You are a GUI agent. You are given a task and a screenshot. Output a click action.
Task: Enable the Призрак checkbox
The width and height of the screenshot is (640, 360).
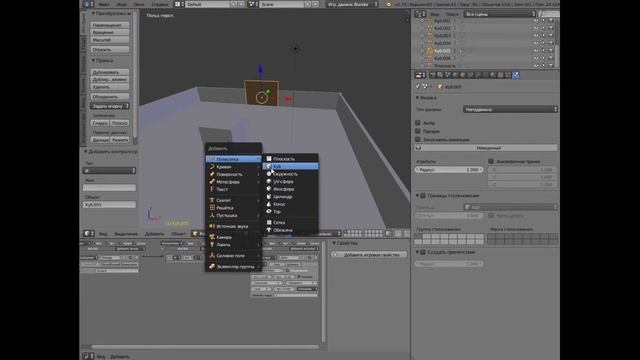click(x=418, y=131)
